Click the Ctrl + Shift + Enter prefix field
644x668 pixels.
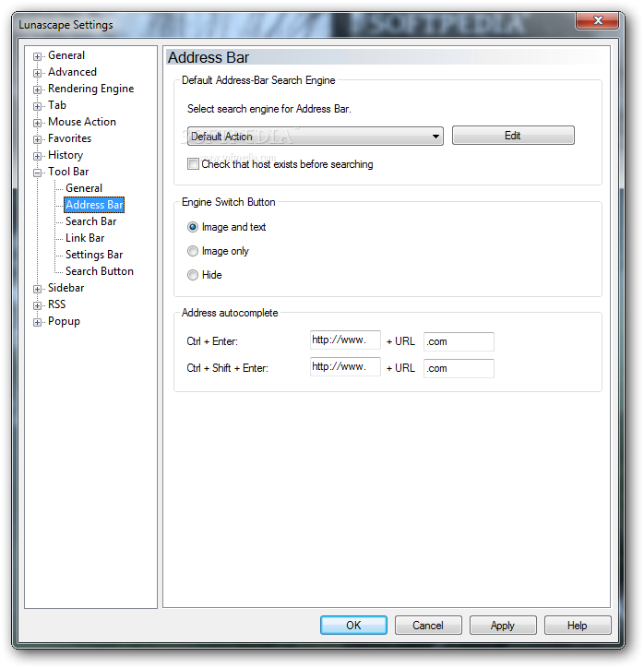pos(345,367)
